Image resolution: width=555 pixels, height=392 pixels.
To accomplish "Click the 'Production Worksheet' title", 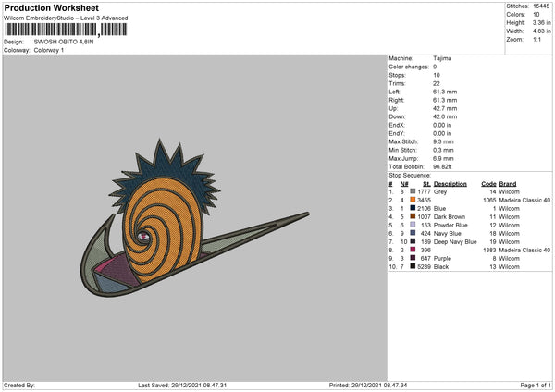I will 51,7.
